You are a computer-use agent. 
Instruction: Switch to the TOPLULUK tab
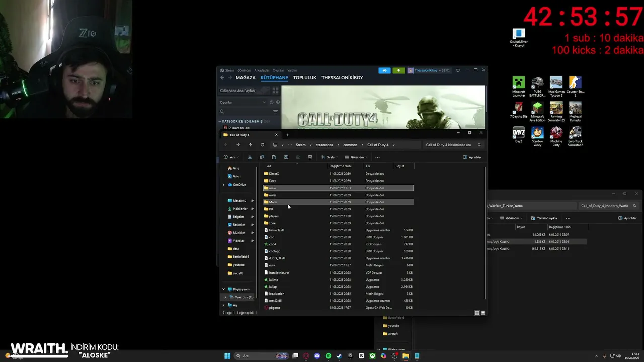pyautogui.click(x=305, y=78)
